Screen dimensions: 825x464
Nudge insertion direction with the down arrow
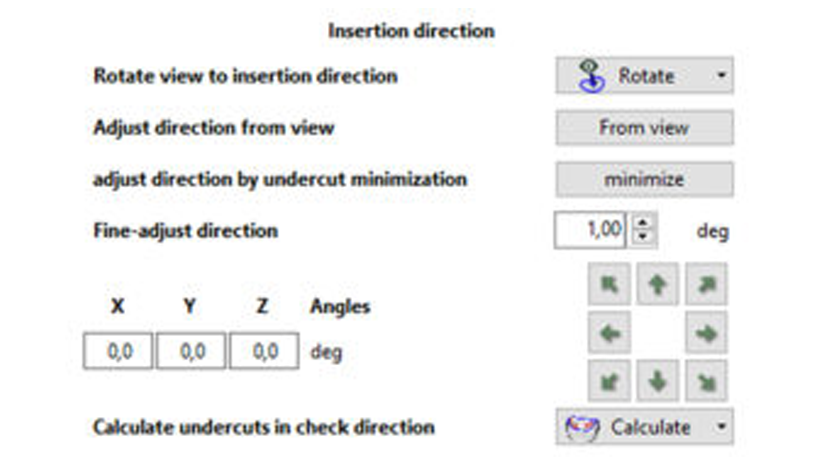[x=657, y=381]
